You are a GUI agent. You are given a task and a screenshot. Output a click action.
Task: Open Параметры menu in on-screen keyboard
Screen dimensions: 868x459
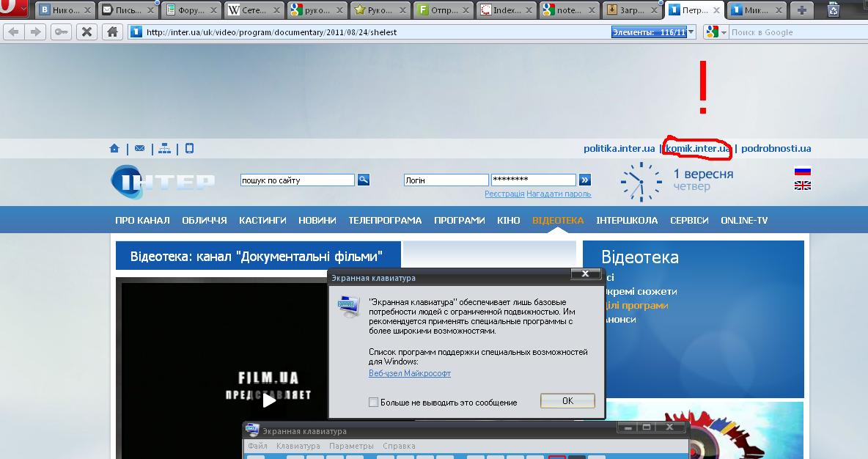(x=351, y=446)
